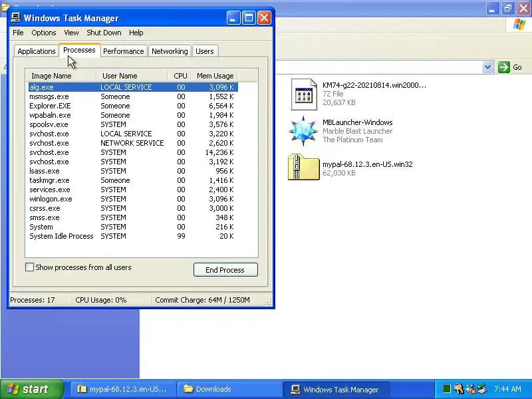This screenshot has width=532, height=399.
Task: Select the Processes tab
Action: (79, 51)
